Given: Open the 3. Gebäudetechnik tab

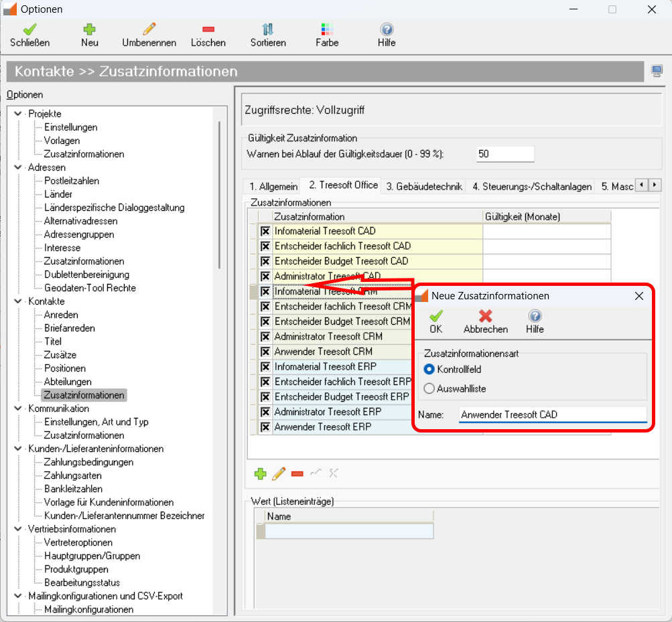Looking at the screenshot, I should 425,186.
